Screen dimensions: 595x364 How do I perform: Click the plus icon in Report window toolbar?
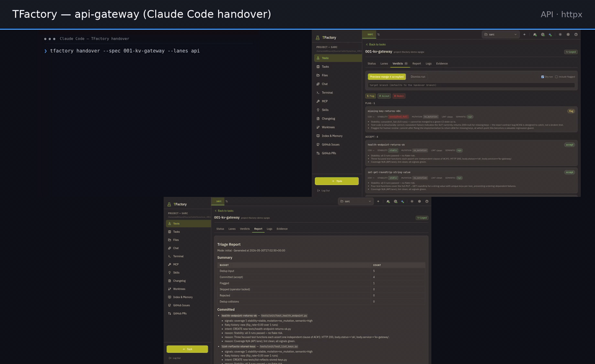click(x=378, y=201)
